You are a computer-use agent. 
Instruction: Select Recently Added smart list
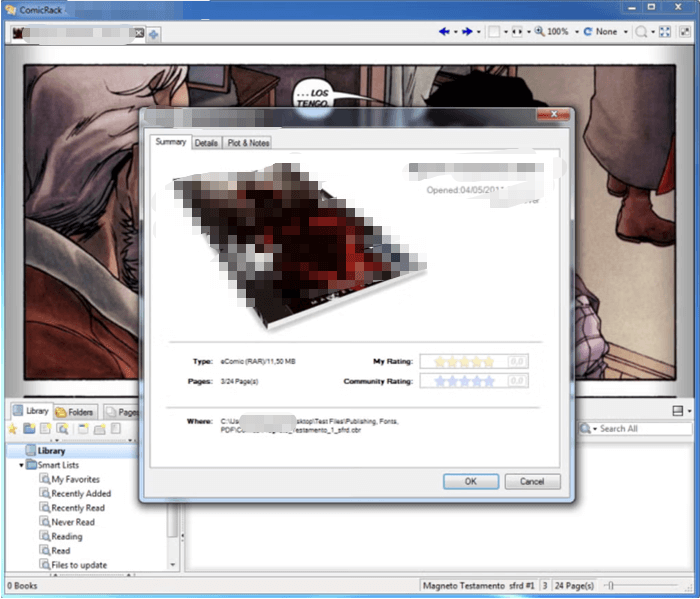tap(81, 493)
